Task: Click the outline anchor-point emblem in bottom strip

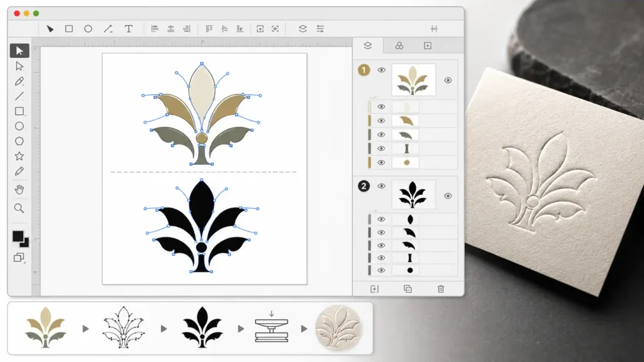Action: pos(123,327)
